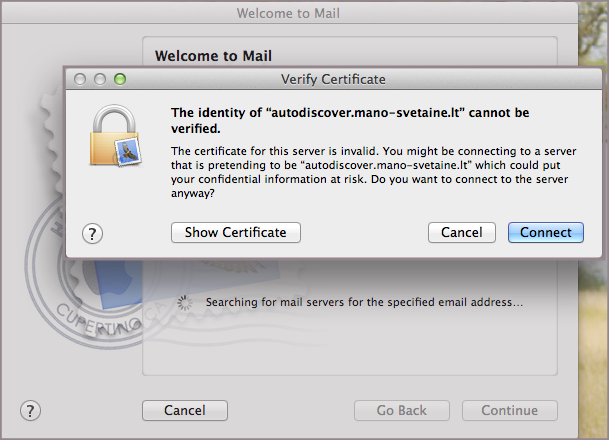This screenshot has width=609, height=440.
Task: Cancel the Verify Certificate dialog
Action: (x=461, y=232)
